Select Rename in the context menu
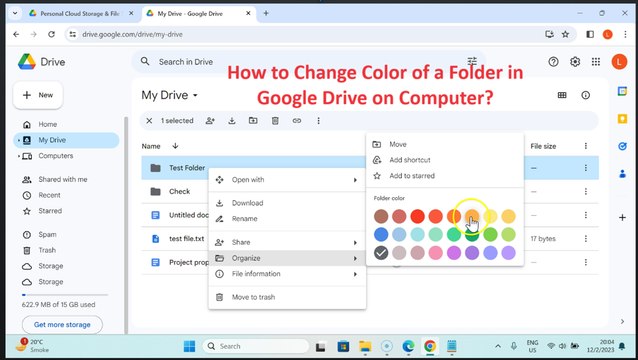 point(287,219)
